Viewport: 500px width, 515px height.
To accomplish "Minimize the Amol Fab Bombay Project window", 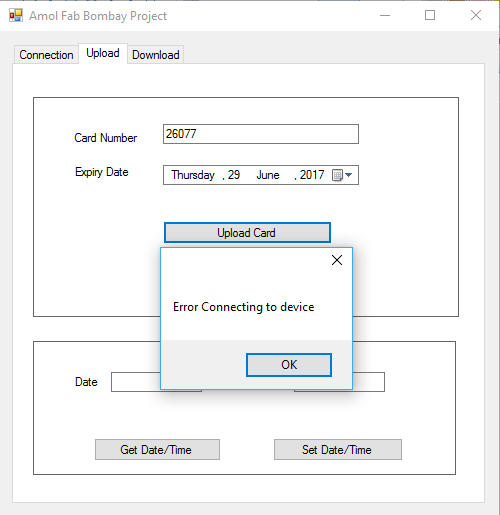I will tap(385, 15).
